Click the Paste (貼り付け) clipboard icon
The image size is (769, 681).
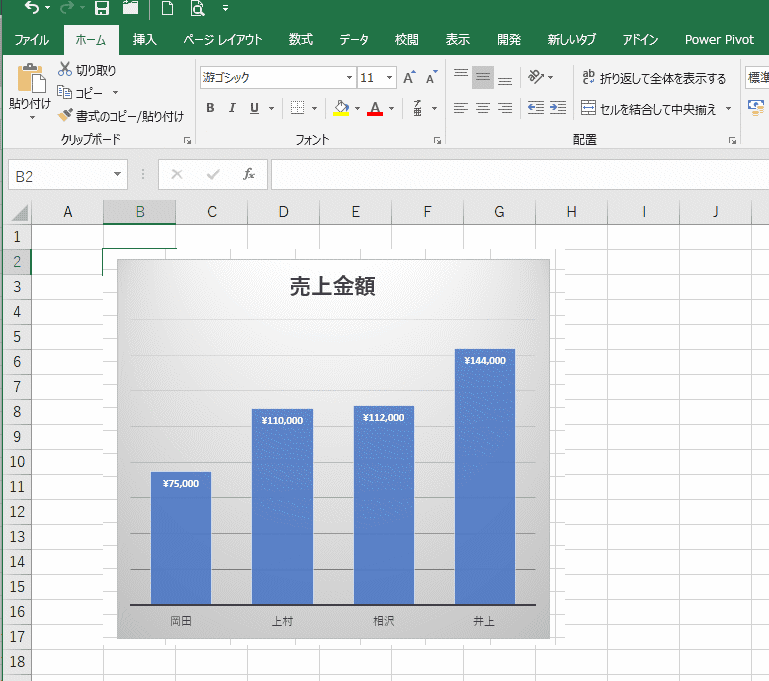(x=30, y=78)
